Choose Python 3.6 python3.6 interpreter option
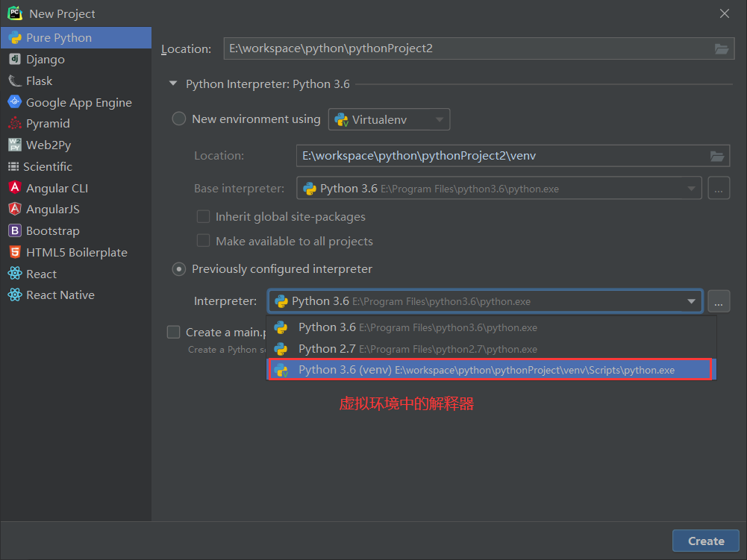747x560 pixels. click(492, 327)
